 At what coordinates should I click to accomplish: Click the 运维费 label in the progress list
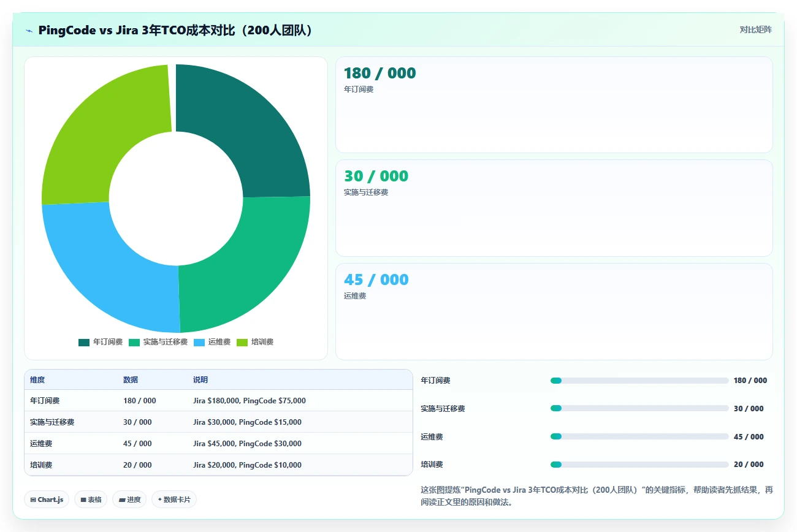tap(432, 437)
